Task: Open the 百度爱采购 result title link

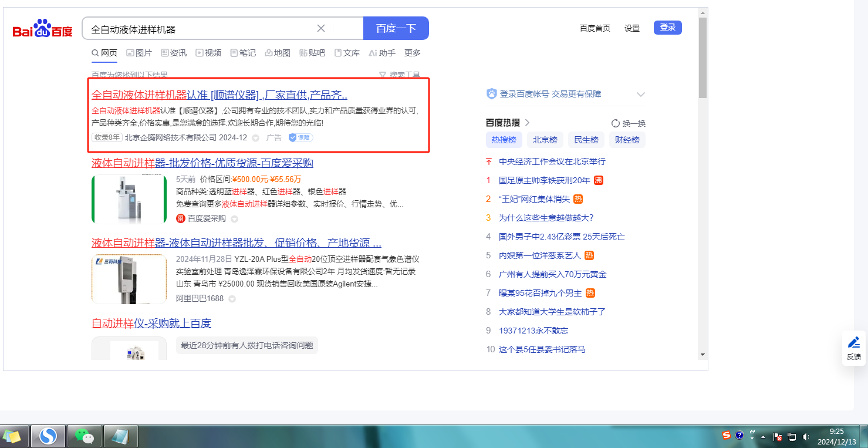Action: (x=202, y=163)
